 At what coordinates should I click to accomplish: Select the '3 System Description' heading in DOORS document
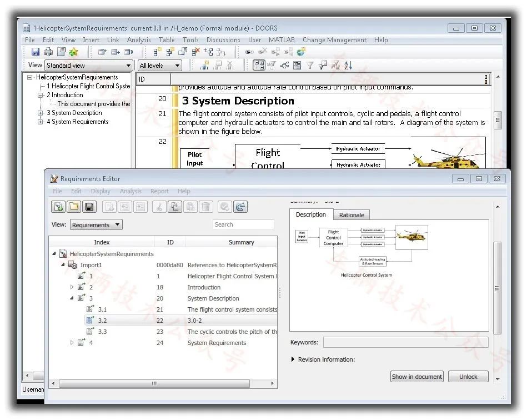(238, 101)
